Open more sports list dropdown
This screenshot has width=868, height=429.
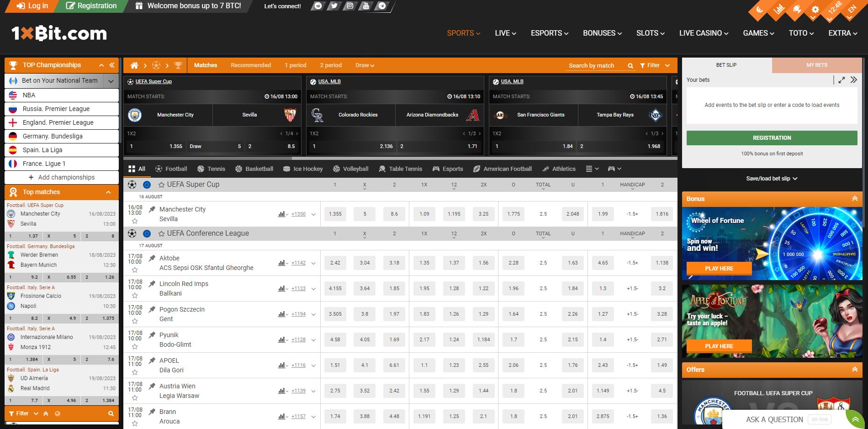[x=592, y=169]
